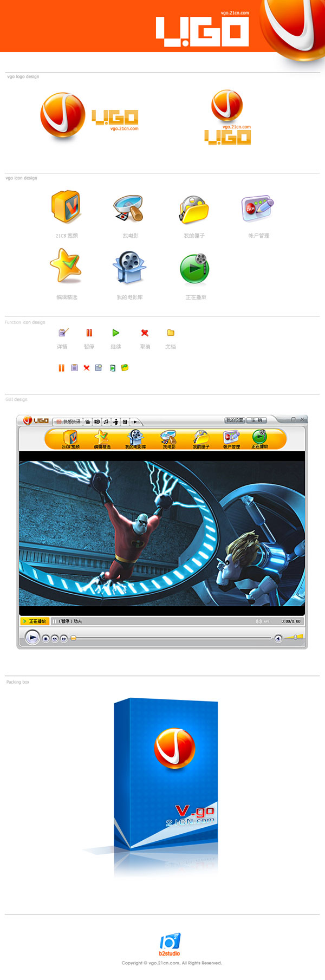Click the 'vgo icon design' section heading
Viewport: 325px width, 980px height.
coord(21,178)
